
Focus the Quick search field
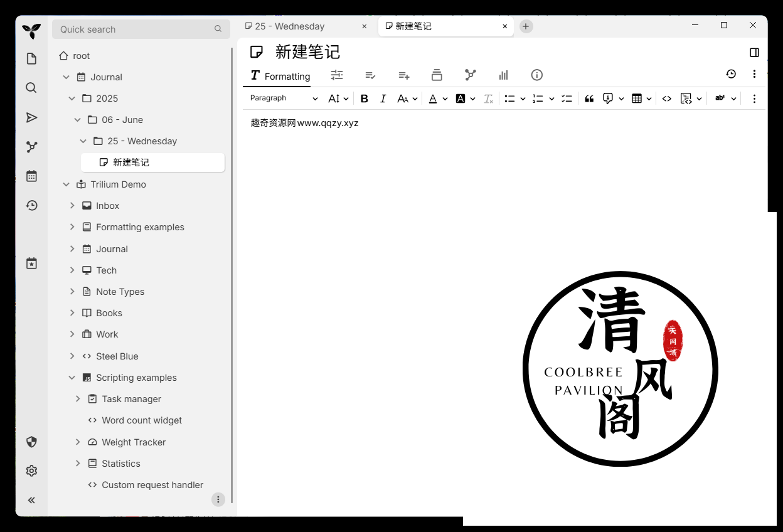click(141, 29)
